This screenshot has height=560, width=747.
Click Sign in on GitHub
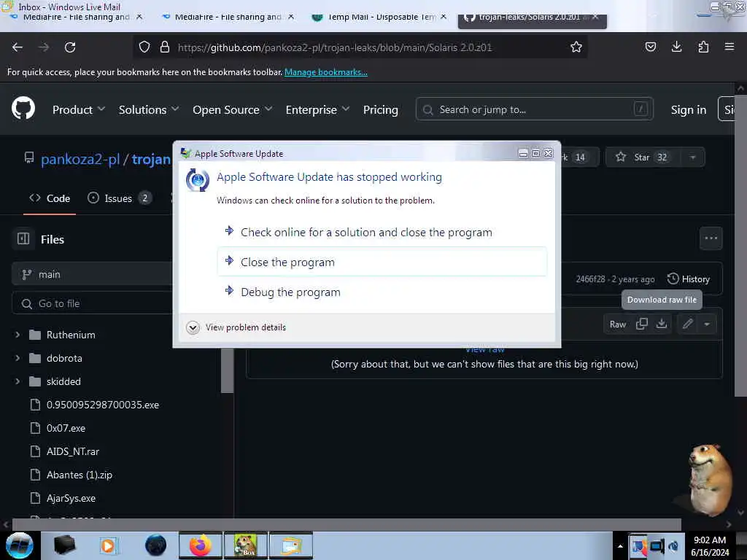coord(689,109)
